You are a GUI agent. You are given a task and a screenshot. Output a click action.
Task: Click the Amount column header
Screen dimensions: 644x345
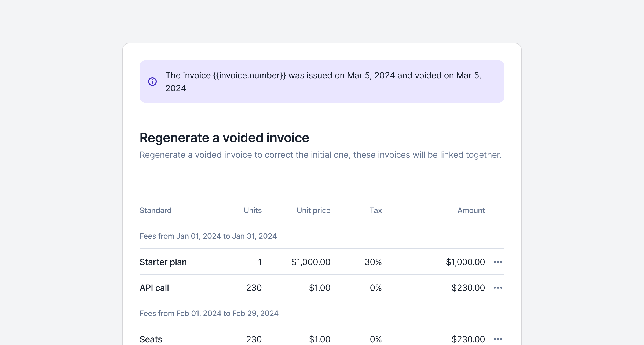[471, 210]
